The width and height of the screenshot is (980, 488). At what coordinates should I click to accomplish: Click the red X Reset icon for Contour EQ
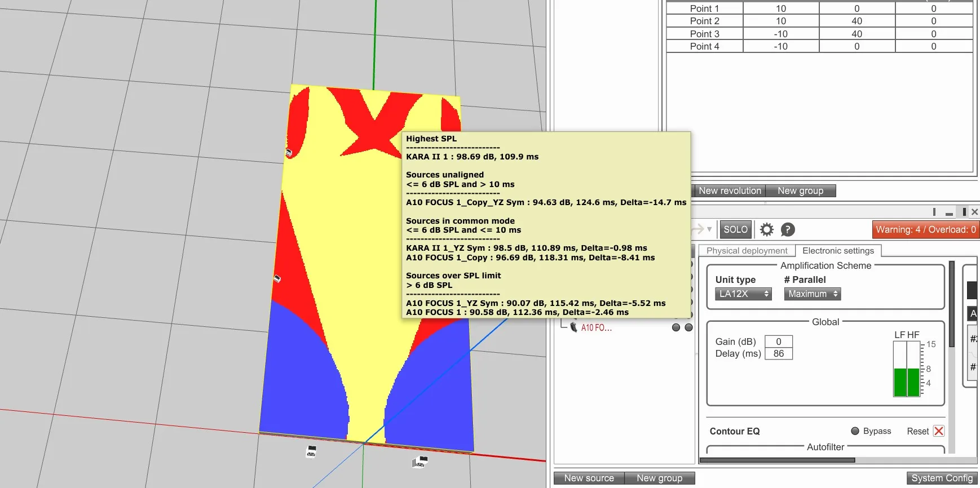coord(939,431)
